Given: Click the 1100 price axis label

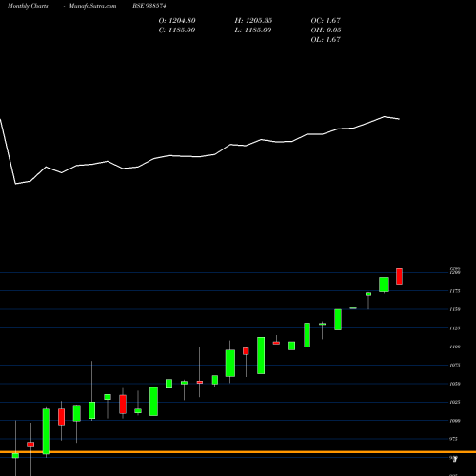Looking at the screenshot, I should [455, 347].
